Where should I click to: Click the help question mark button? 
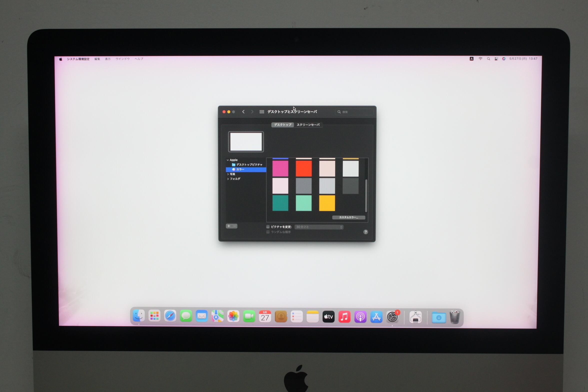[x=365, y=232]
